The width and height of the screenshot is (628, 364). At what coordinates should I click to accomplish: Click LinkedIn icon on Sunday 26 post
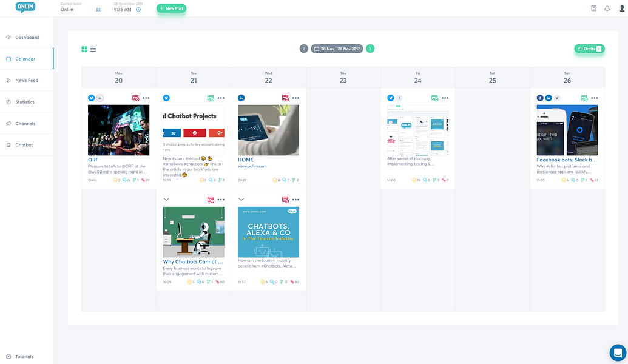coord(549,98)
